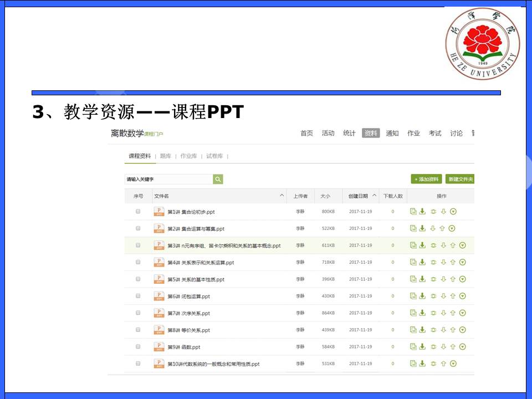Click the preview eye icon for 第7讲

click(433, 313)
